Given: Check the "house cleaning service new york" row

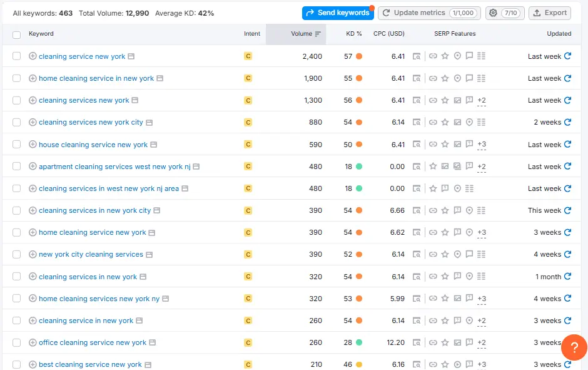Looking at the screenshot, I should click(x=17, y=144).
